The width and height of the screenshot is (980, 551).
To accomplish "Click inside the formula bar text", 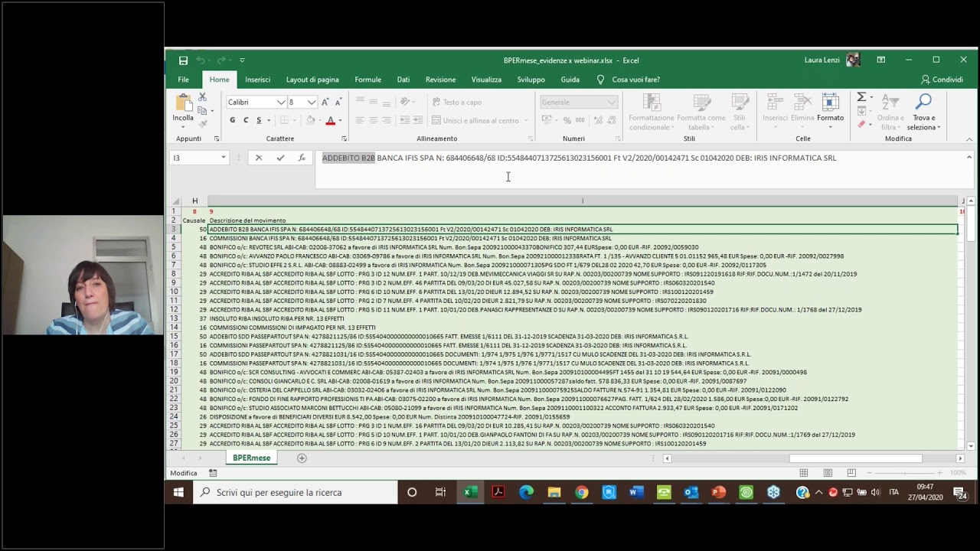I will tap(579, 158).
